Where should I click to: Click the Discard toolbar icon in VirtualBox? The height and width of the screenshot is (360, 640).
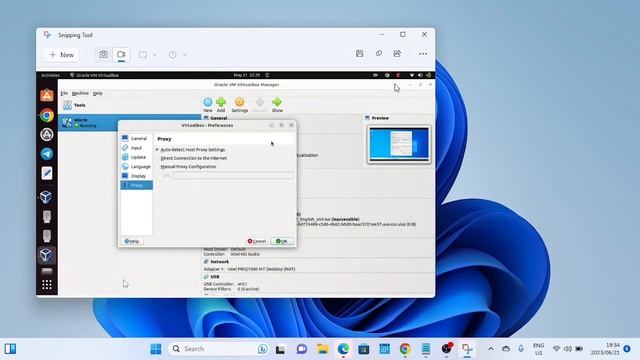click(x=260, y=105)
